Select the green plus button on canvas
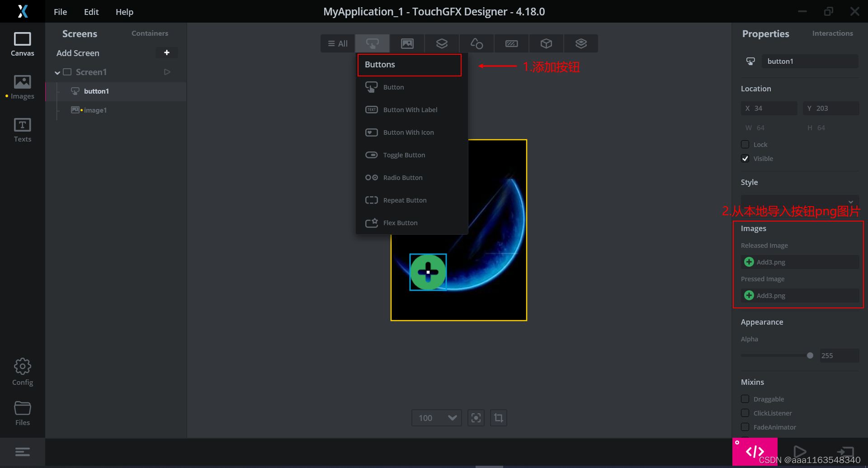The height and width of the screenshot is (468, 868). 428,272
